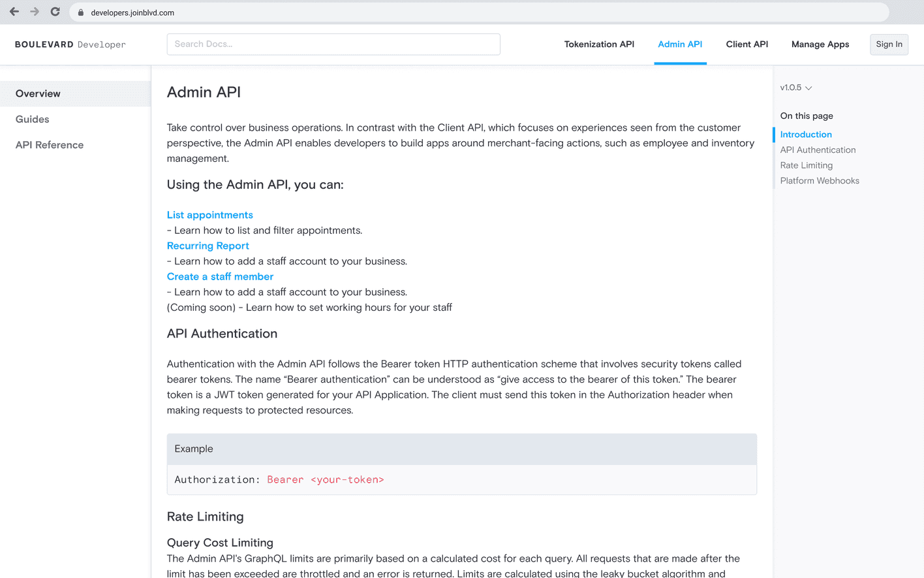Select the Admin API tab
This screenshot has height=578, width=924.
click(679, 44)
